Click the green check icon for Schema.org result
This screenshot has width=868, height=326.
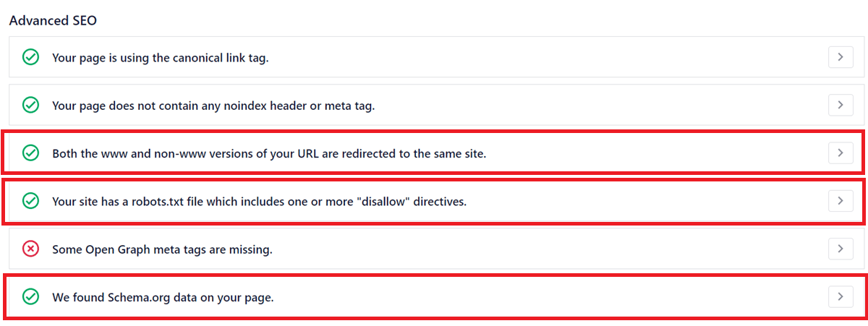(x=30, y=296)
